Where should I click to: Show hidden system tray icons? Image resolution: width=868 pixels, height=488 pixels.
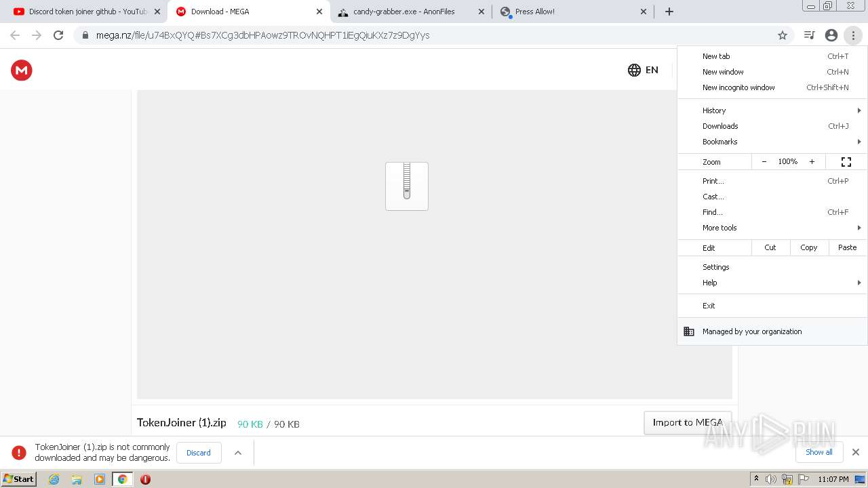[756, 479]
